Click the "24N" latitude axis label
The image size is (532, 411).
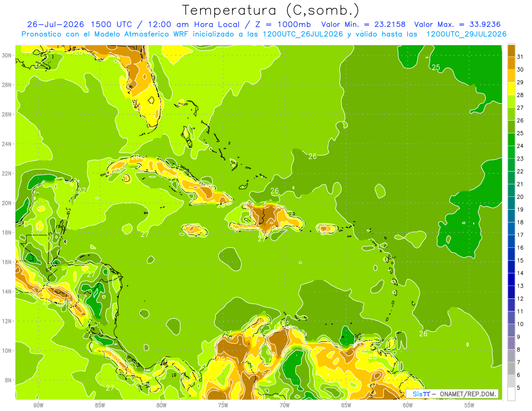[x=7, y=144]
